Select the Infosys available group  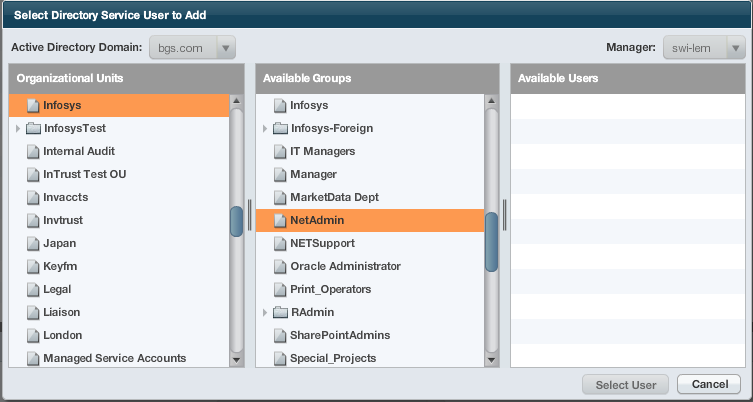coord(370,105)
